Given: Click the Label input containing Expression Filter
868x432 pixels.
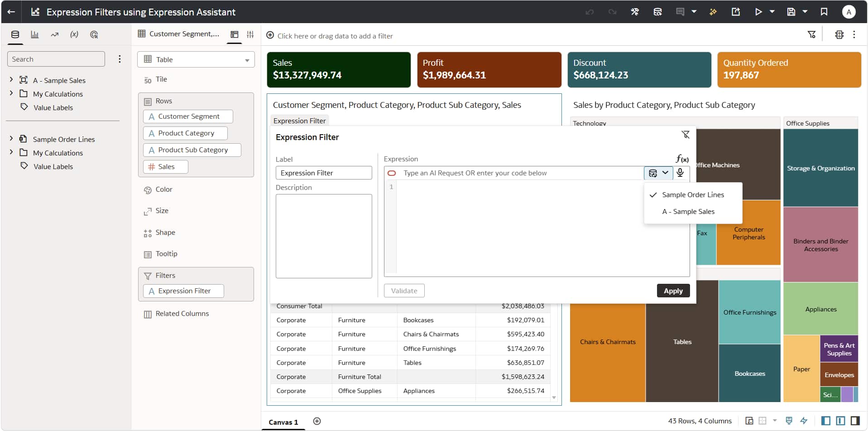Looking at the screenshot, I should pyautogui.click(x=324, y=173).
